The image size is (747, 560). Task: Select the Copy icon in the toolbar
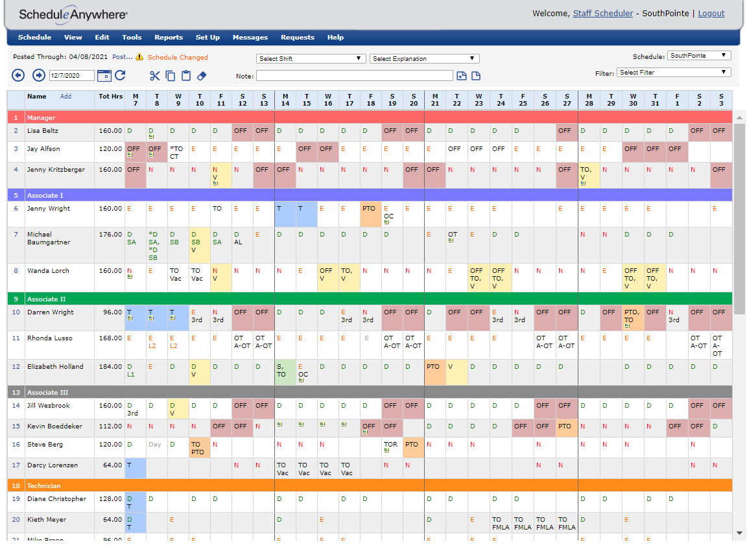[x=171, y=76]
